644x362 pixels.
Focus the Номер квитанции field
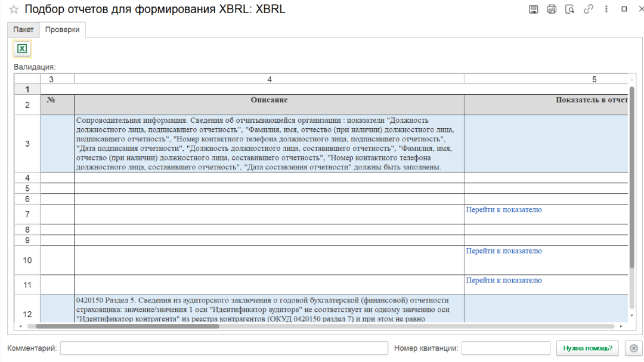coord(506,348)
